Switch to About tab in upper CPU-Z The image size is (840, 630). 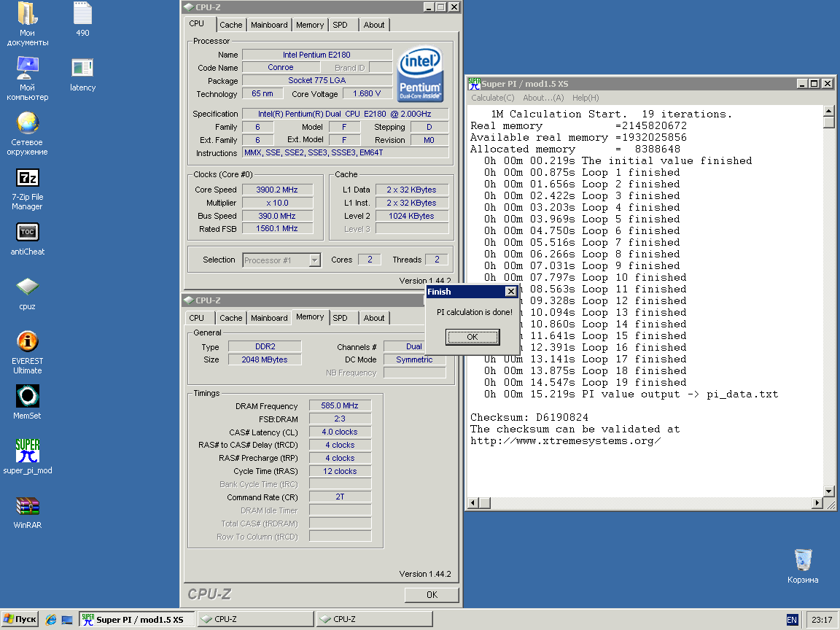coord(374,25)
